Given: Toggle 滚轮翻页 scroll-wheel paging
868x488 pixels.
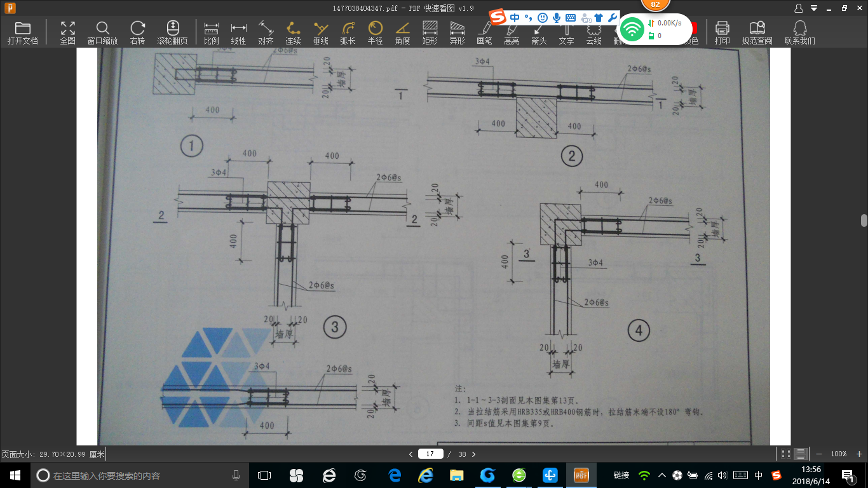Looking at the screenshot, I should [x=173, y=33].
